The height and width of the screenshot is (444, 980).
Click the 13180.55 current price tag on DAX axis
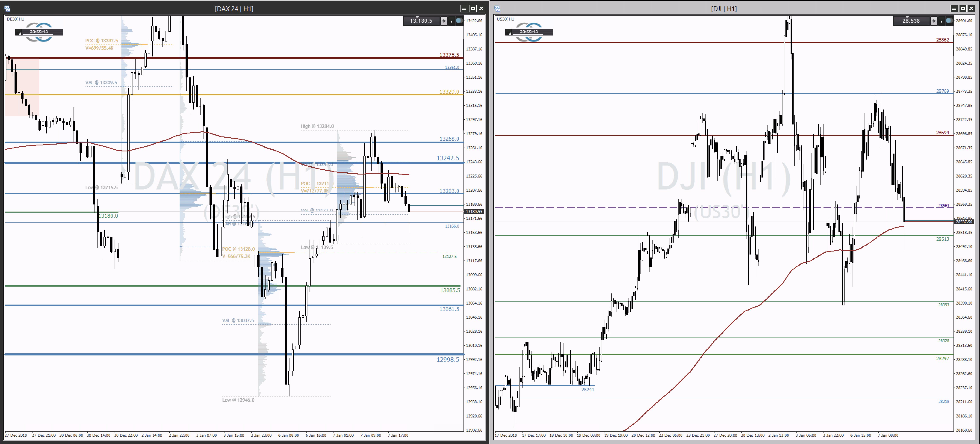pyautogui.click(x=474, y=212)
